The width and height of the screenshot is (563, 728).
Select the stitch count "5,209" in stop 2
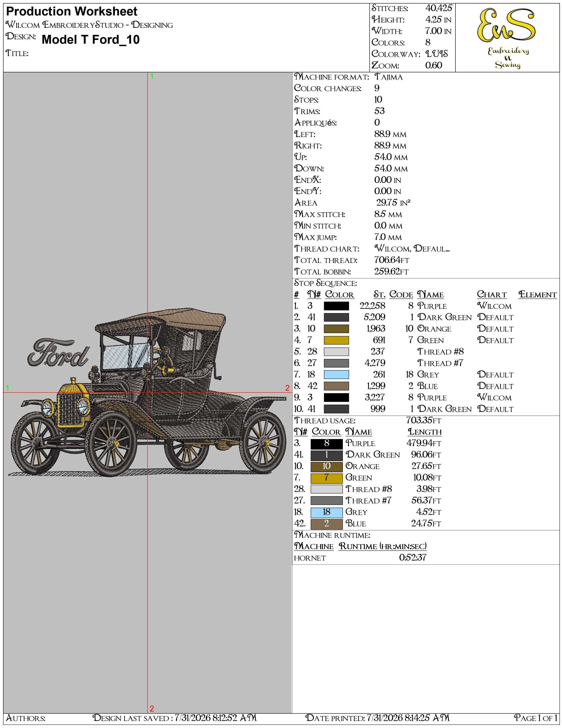tap(374, 317)
